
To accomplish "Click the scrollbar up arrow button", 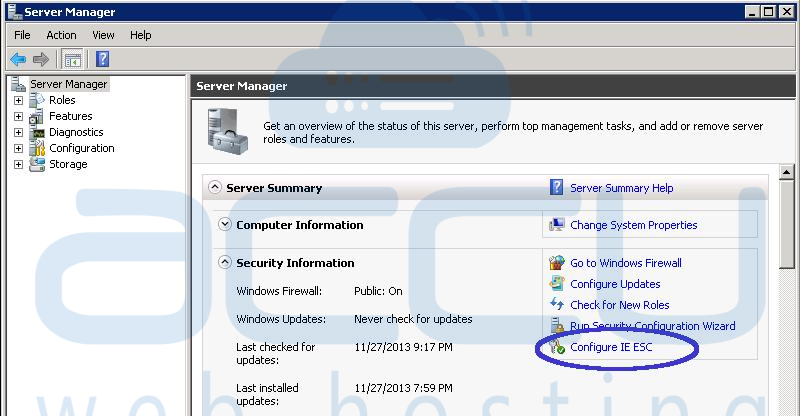I will click(x=786, y=172).
